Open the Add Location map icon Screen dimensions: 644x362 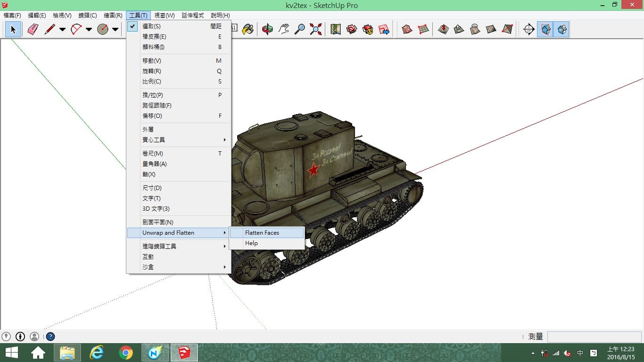pyautogui.click(x=336, y=29)
